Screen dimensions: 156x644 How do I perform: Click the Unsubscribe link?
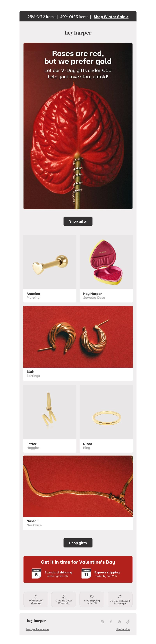[123, 629]
